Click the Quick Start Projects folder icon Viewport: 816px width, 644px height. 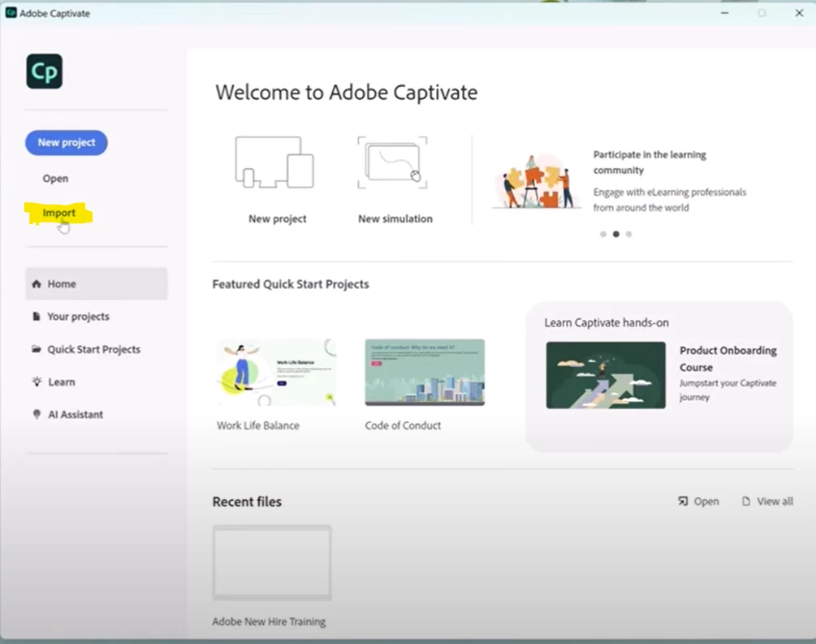pyautogui.click(x=36, y=349)
